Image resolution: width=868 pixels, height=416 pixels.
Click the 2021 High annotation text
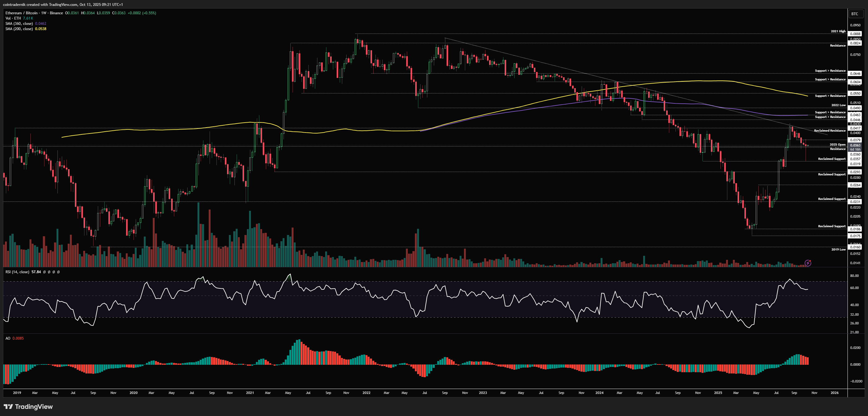coord(838,31)
